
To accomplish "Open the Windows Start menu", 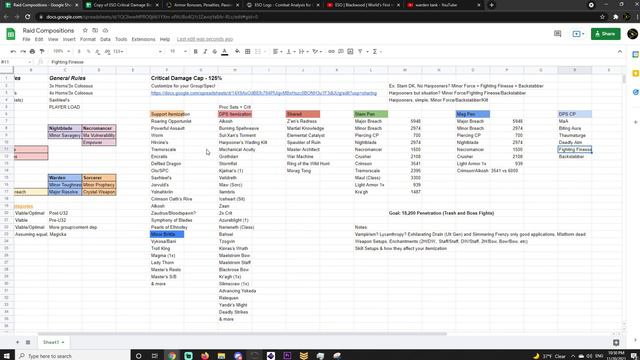I will (x=7, y=356).
